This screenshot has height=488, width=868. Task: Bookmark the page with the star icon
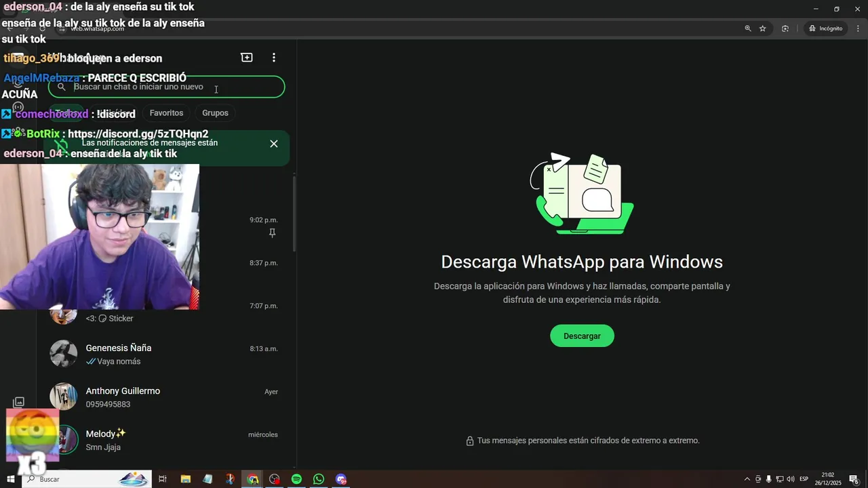point(763,28)
